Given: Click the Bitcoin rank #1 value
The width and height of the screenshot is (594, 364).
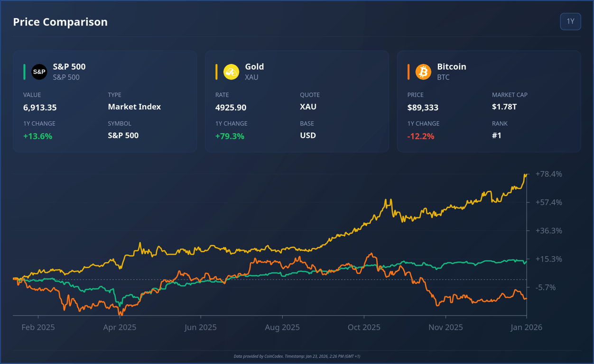Looking at the screenshot, I should pyautogui.click(x=498, y=135).
